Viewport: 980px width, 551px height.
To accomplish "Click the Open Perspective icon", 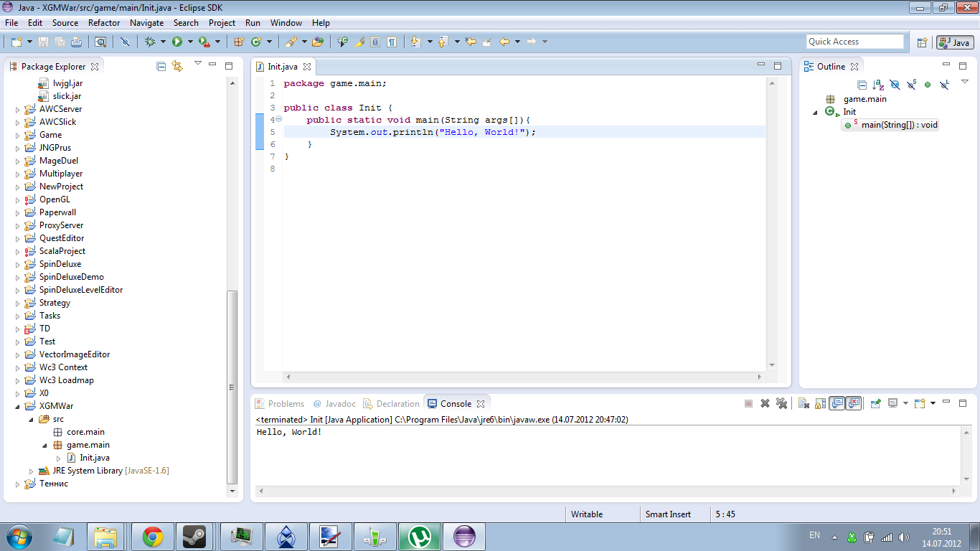I will 923,42.
